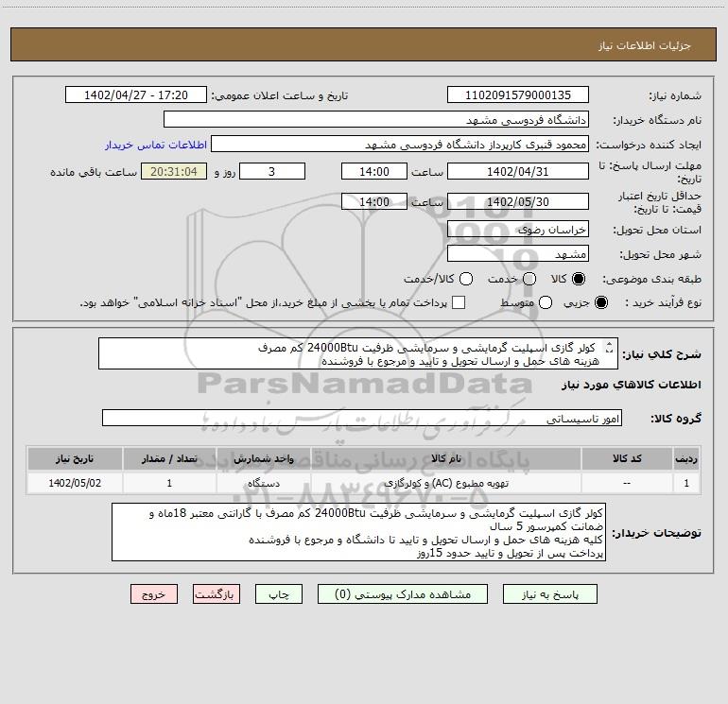The width and height of the screenshot is (728, 704).
Task: Click the نام کالا column header
Action: coord(445,459)
